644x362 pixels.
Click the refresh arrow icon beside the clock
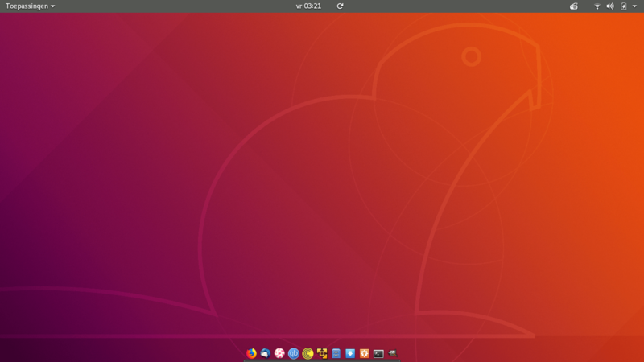point(340,6)
